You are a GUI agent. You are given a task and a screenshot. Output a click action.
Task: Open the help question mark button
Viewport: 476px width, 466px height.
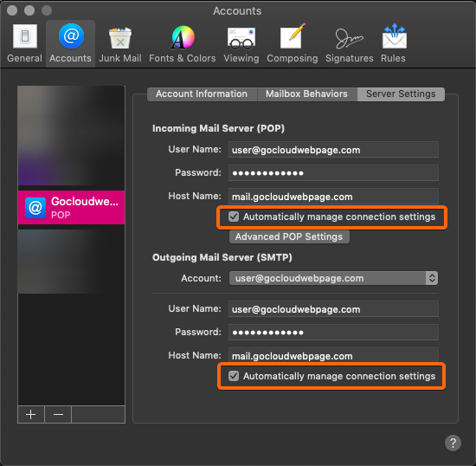[453, 443]
